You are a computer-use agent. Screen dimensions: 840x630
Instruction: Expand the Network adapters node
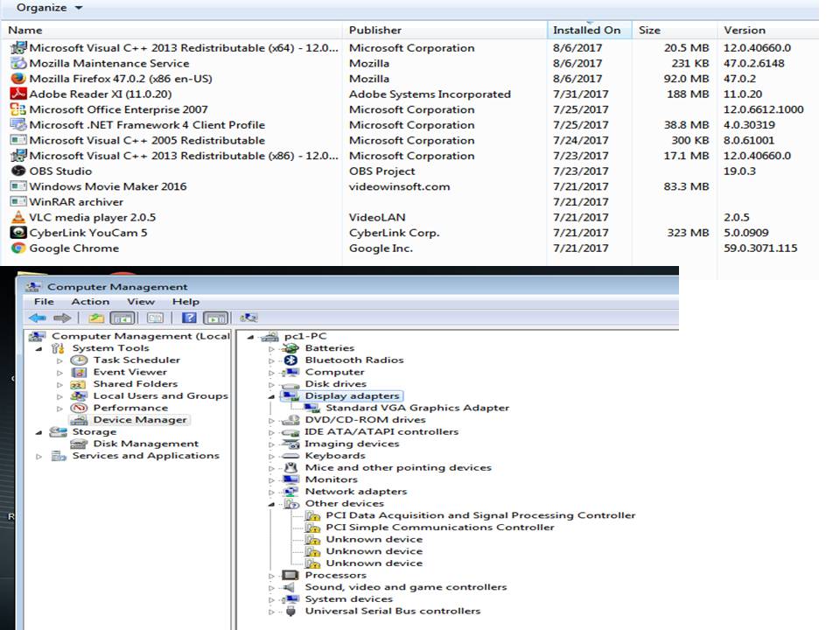[271, 493]
